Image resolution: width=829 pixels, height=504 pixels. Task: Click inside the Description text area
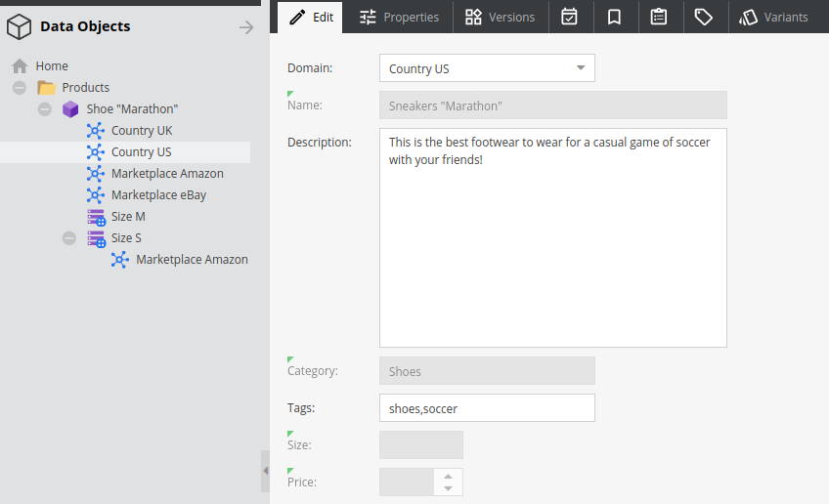click(x=553, y=237)
